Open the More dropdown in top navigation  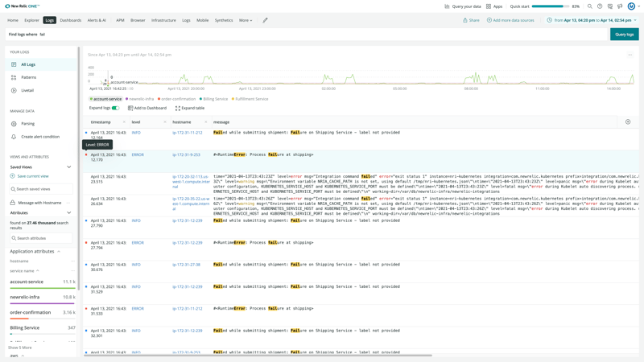[245, 20]
